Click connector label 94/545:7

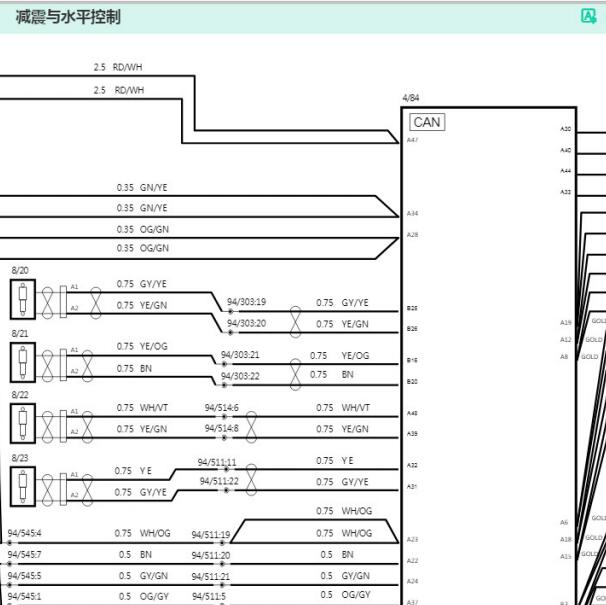[24, 554]
